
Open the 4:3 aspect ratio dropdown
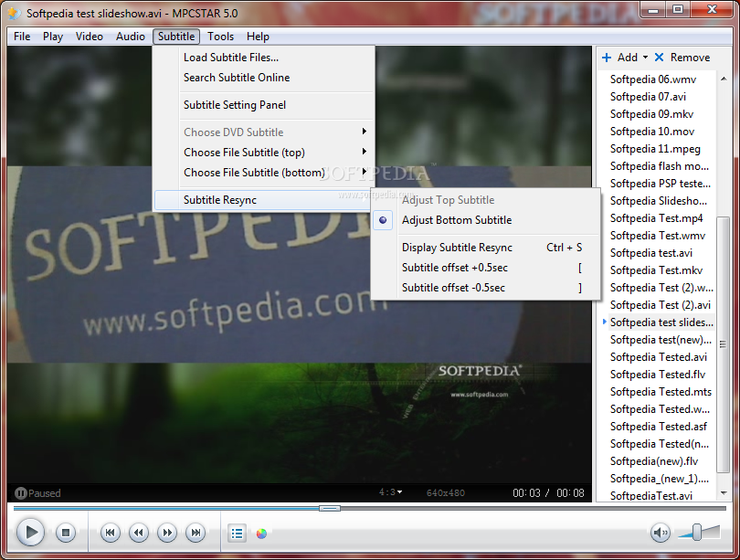tap(391, 492)
